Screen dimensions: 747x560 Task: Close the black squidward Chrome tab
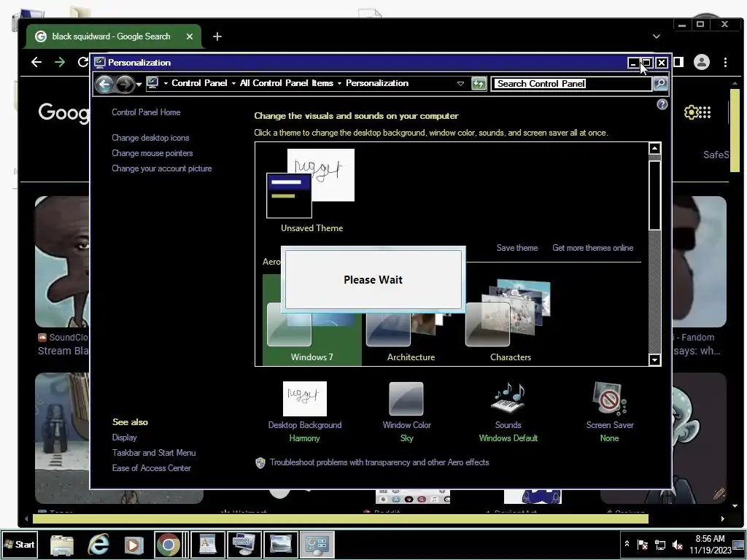point(190,36)
